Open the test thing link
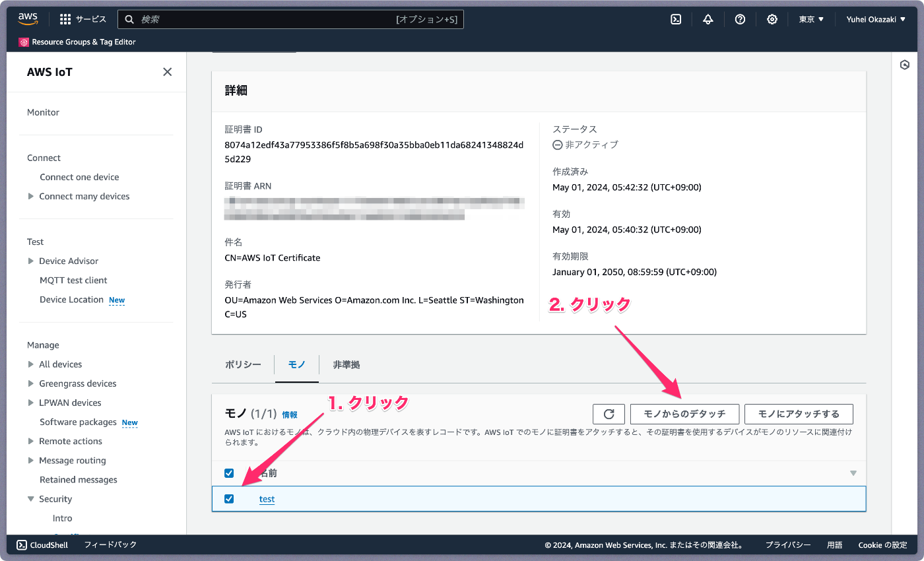The width and height of the screenshot is (924, 561). click(x=267, y=499)
